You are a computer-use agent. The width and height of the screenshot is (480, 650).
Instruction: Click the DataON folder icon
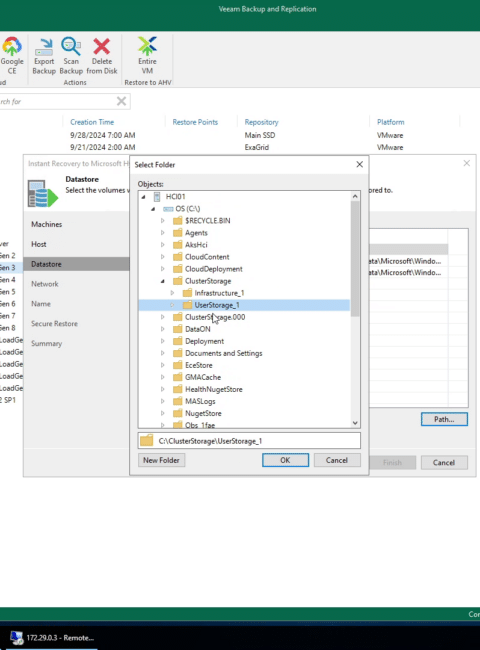tap(178, 329)
